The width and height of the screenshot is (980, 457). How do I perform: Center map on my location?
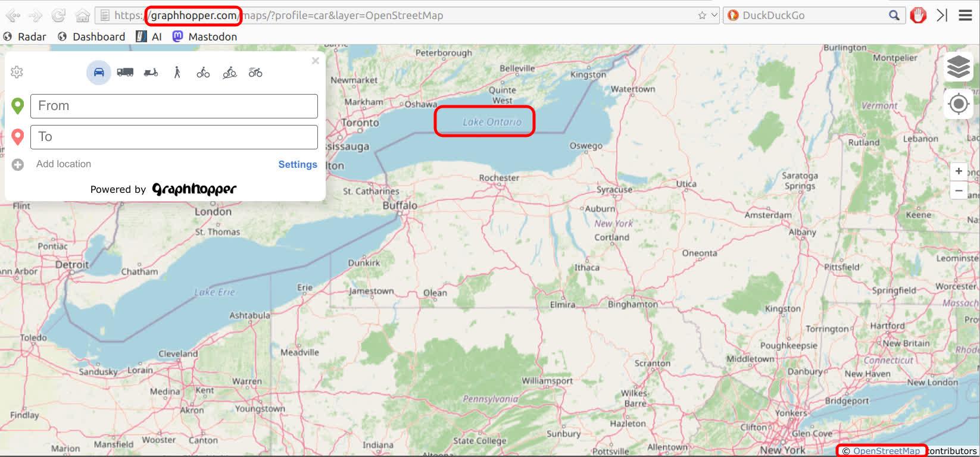click(959, 104)
